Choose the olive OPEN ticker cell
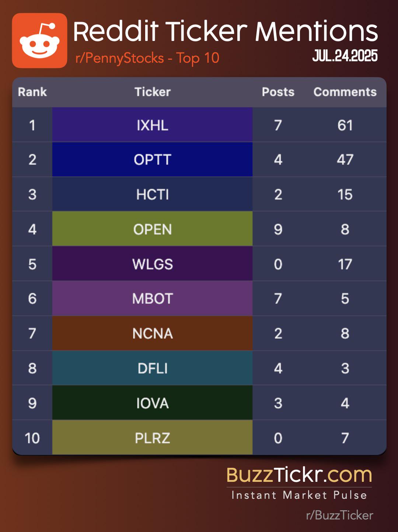The height and width of the screenshot is (532, 398). pos(152,229)
